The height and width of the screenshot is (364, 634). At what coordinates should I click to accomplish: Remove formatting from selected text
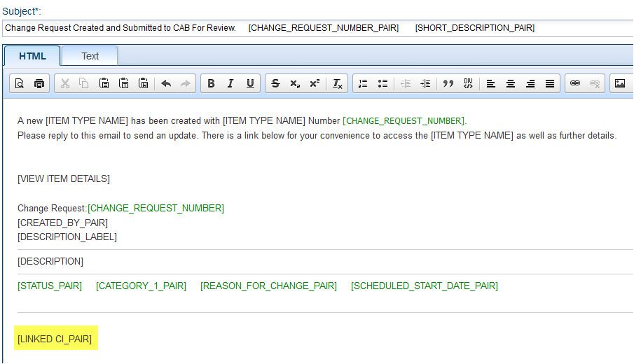pos(337,83)
